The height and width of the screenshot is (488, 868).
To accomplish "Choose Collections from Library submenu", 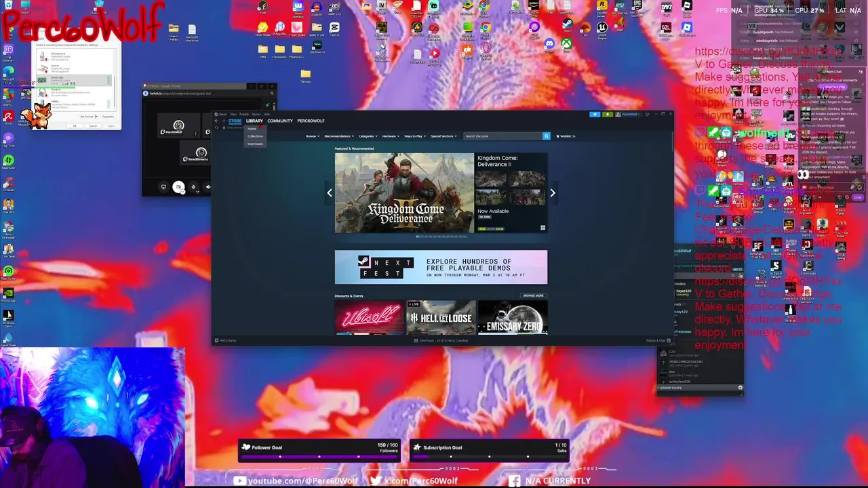I will (255, 136).
